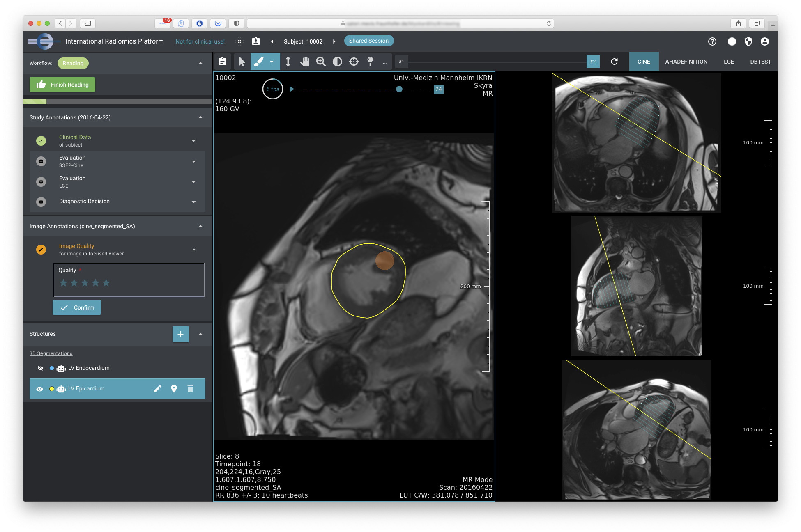The height and width of the screenshot is (532, 801).
Task: Select the crosshair target tool
Action: point(354,62)
